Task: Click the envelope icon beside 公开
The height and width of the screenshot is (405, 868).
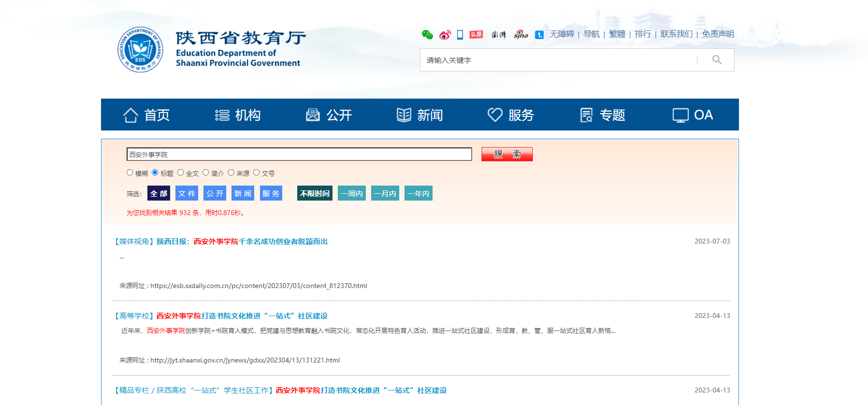Action: click(x=313, y=115)
